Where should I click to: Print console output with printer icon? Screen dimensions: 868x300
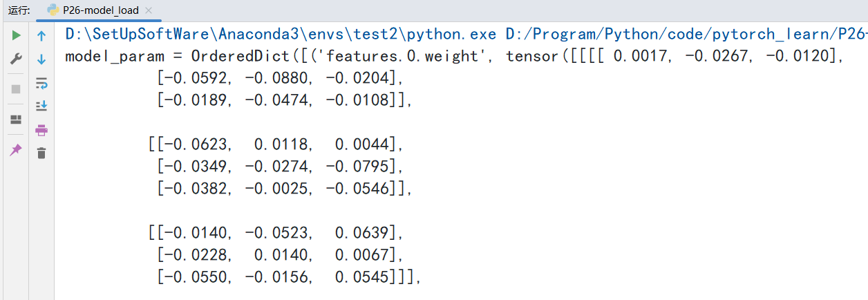[41, 130]
